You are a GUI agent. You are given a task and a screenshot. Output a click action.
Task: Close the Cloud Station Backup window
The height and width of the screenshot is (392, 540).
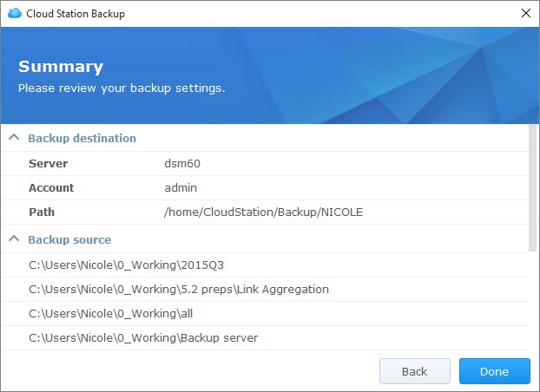(x=526, y=13)
